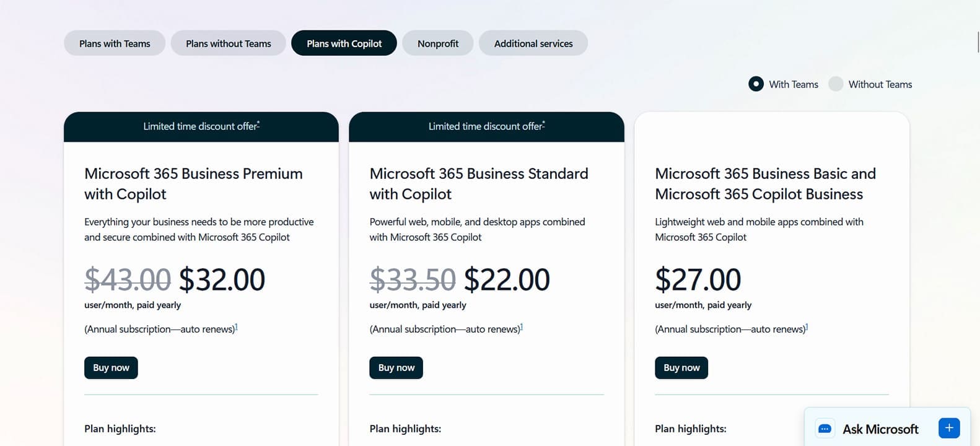Image resolution: width=980 pixels, height=446 pixels.
Task: Click Plan highlights under Business Standard
Action: tap(405, 429)
